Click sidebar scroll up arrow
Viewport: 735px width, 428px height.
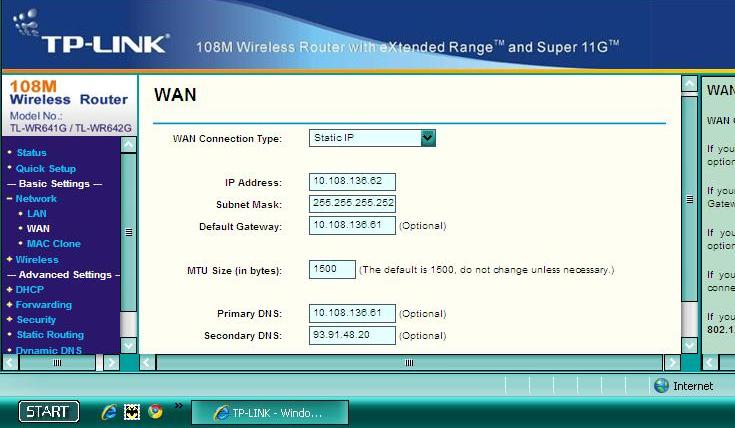(x=128, y=145)
